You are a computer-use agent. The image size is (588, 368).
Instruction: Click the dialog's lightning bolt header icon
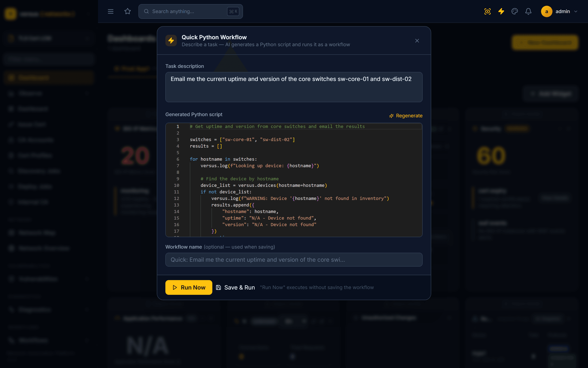171,40
